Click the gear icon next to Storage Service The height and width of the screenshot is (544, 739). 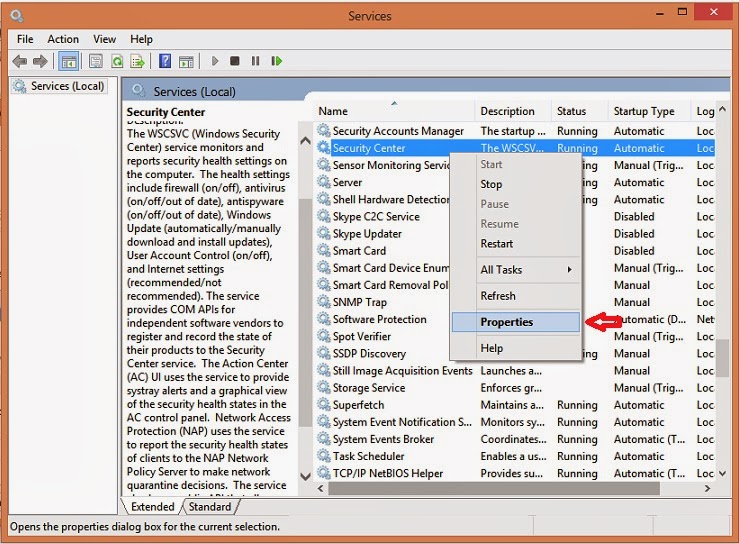point(323,387)
